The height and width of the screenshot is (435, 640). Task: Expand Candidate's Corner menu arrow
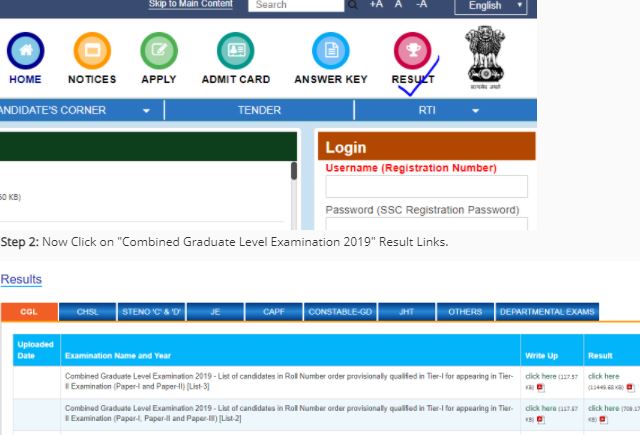(x=146, y=111)
